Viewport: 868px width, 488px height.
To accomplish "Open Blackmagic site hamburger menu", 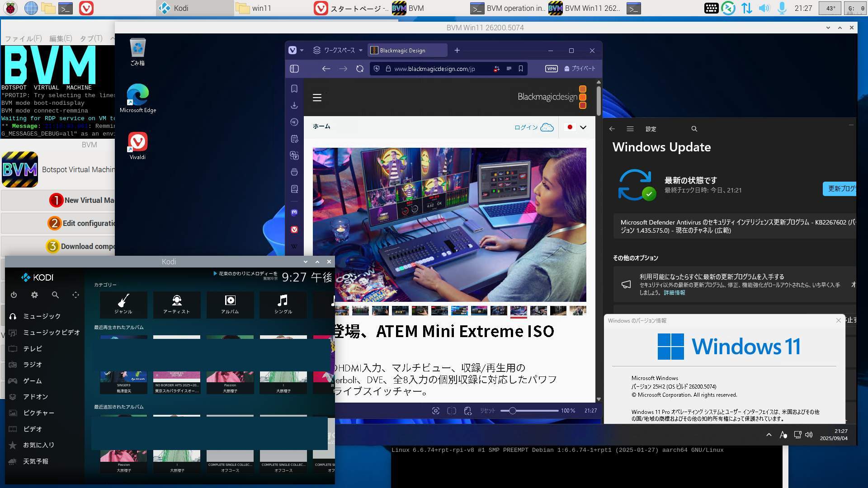I will coord(317,98).
